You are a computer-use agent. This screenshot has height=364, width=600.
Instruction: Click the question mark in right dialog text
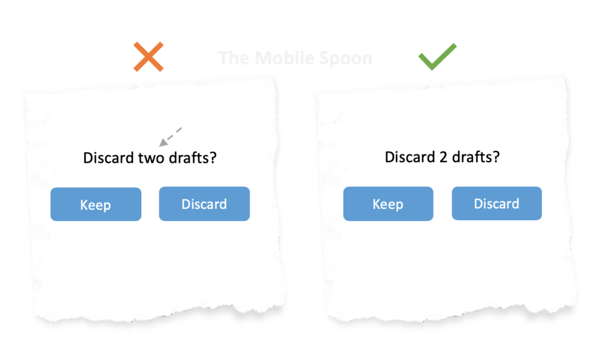pos(496,157)
